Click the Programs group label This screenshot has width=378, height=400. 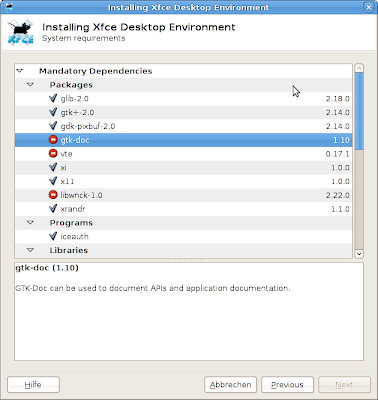71,223
